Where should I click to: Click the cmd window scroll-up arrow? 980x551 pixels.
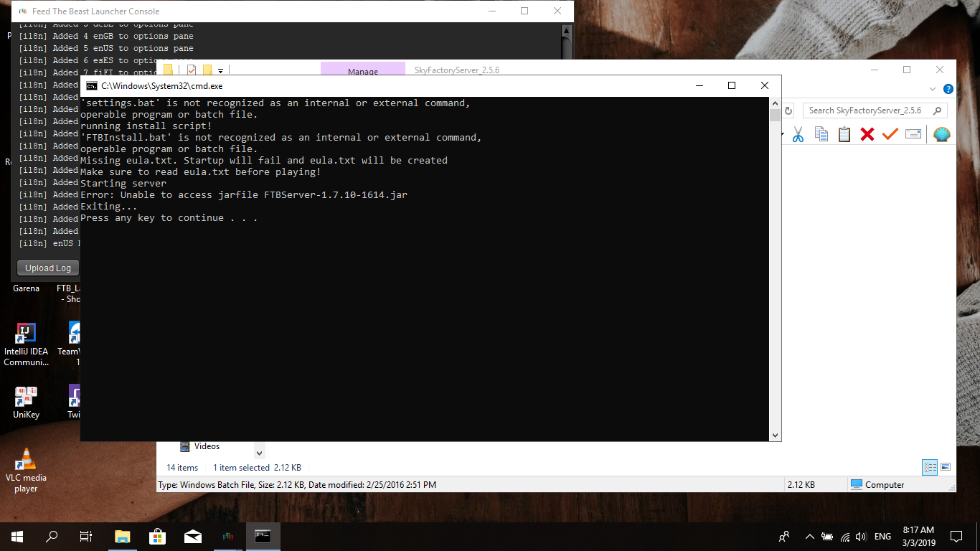pos(775,103)
